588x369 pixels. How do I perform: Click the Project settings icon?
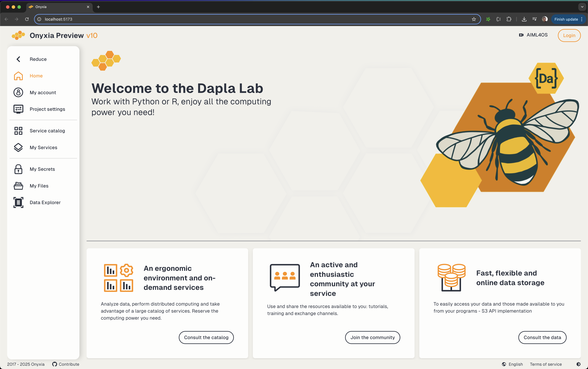coord(18,109)
